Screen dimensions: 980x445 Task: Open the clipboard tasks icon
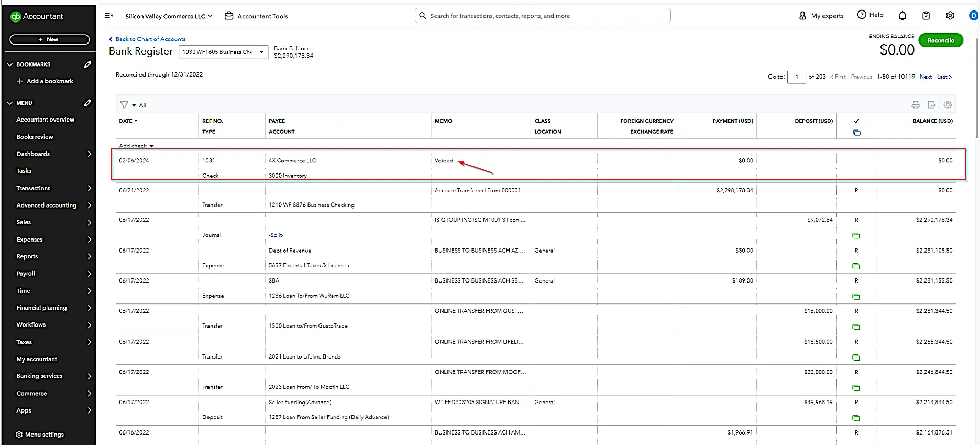pos(926,16)
